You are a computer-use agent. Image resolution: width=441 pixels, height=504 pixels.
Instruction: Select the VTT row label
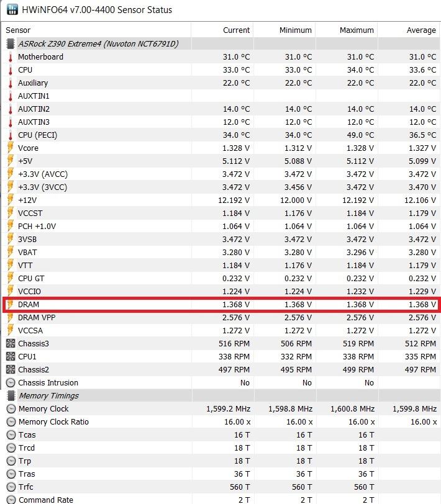25,266
